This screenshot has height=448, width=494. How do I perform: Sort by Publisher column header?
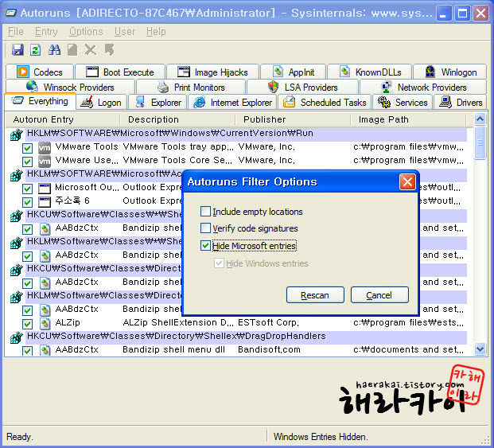pyautogui.click(x=293, y=119)
